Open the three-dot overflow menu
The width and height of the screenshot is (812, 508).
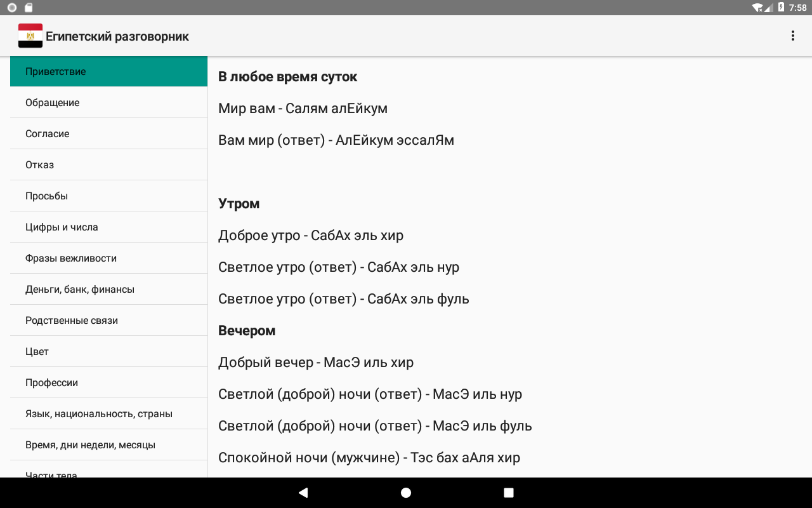[x=792, y=36]
